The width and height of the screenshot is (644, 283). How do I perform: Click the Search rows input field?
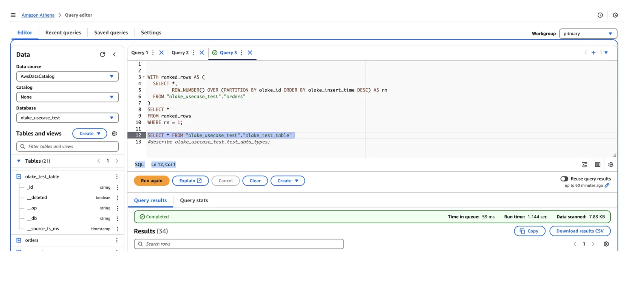239,244
